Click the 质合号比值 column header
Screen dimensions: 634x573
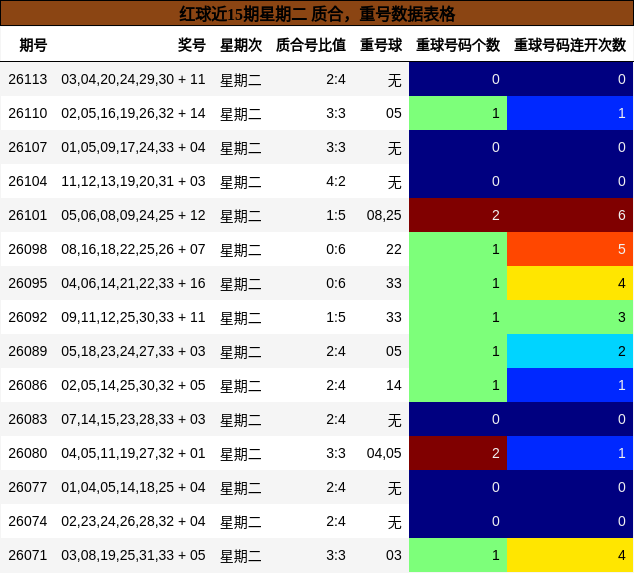(x=311, y=45)
